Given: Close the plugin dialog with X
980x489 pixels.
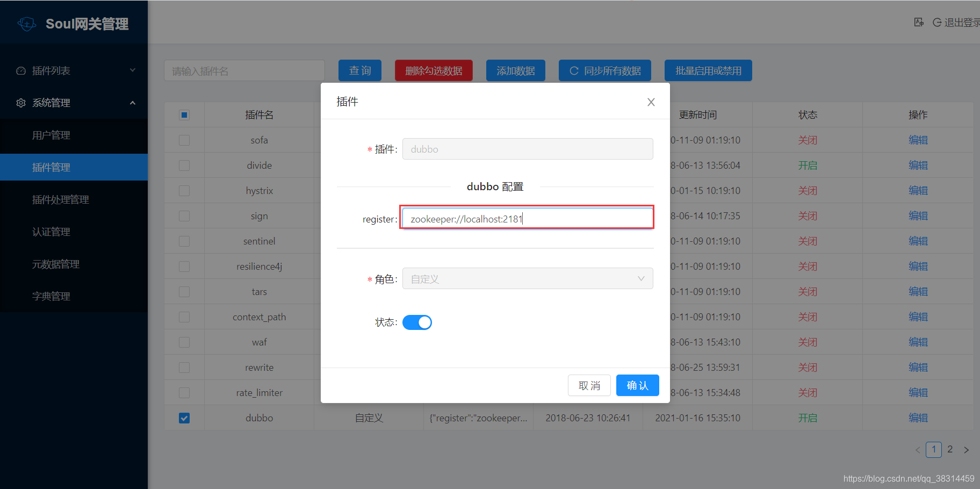Looking at the screenshot, I should pyautogui.click(x=651, y=102).
